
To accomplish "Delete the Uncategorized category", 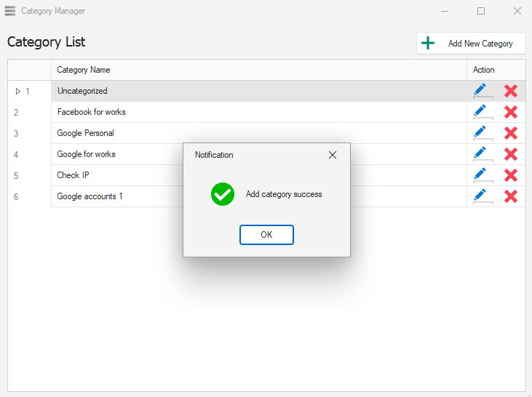I will (511, 91).
